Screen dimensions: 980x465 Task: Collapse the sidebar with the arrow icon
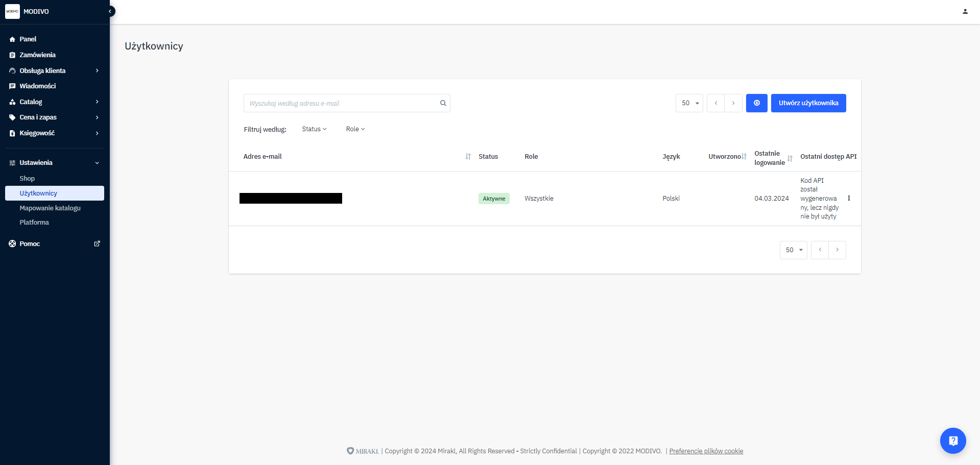pyautogui.click(x=110, y=11)
